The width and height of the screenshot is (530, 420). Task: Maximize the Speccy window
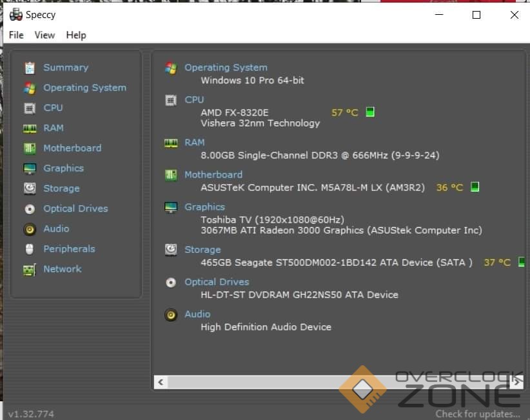pyautogui.click(x=476, y=15)
